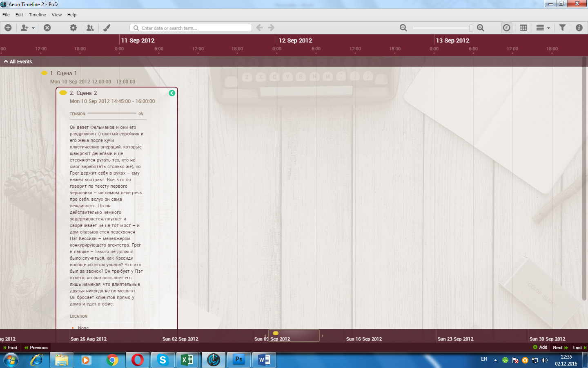This screenshot has width=588, height=368.
Task: Open the Timeline menu
Action: (x=37, y=15)
